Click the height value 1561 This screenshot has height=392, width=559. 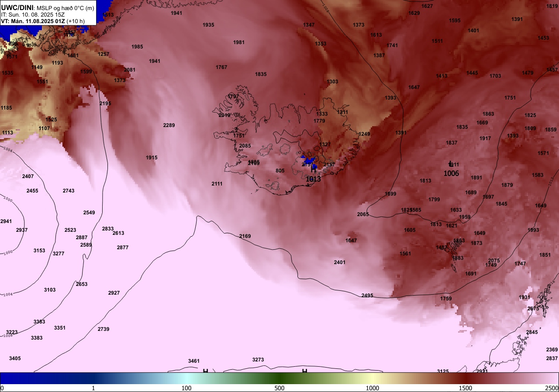coord(405,254)
